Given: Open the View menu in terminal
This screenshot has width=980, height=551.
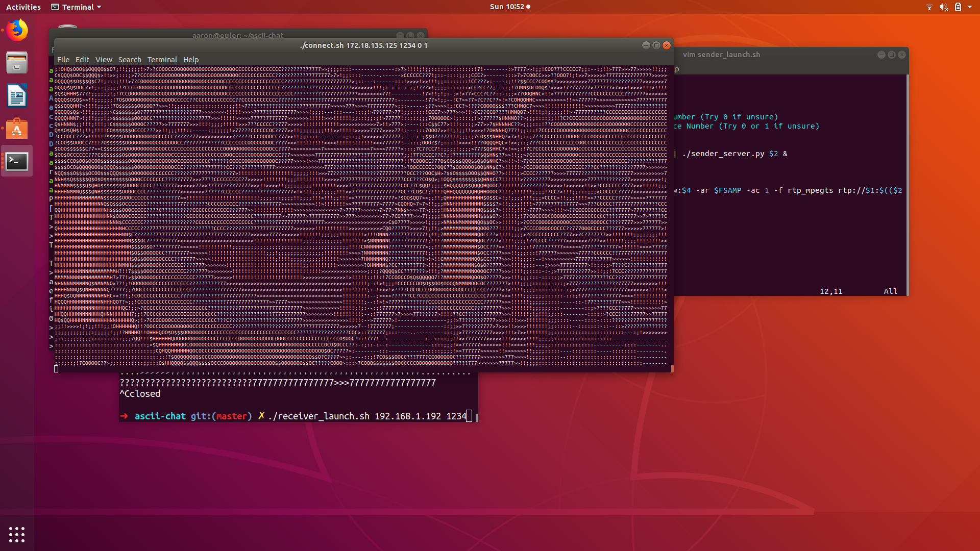Looking at the screenshot, I should click(103, 60).
